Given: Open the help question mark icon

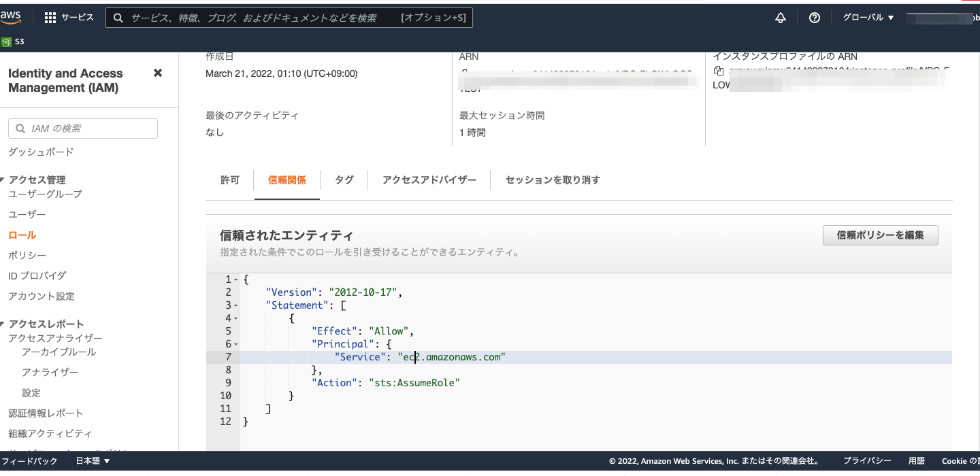Looking at the screenshot, I should 815,18.
